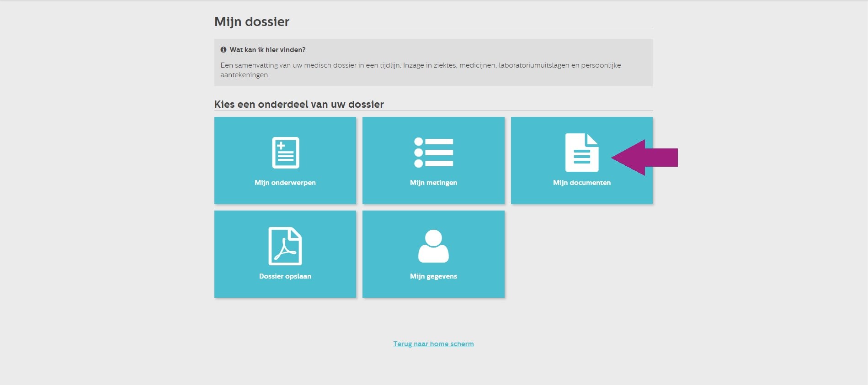Click the Een samenvatting van uw medisch dossier text
The width and height of the screenshot is (868, 385).
(421, 70)
